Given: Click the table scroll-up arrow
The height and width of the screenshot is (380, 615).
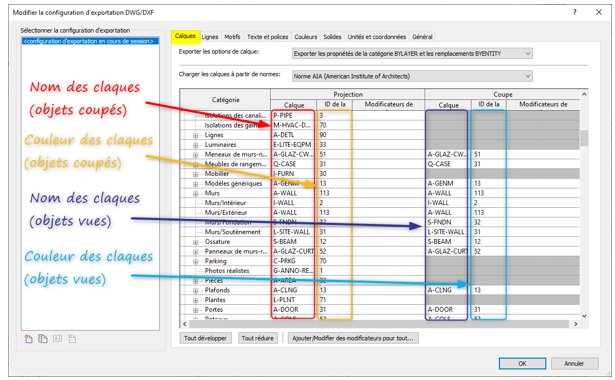Looking at the screenshot, I should pos(584,94).
